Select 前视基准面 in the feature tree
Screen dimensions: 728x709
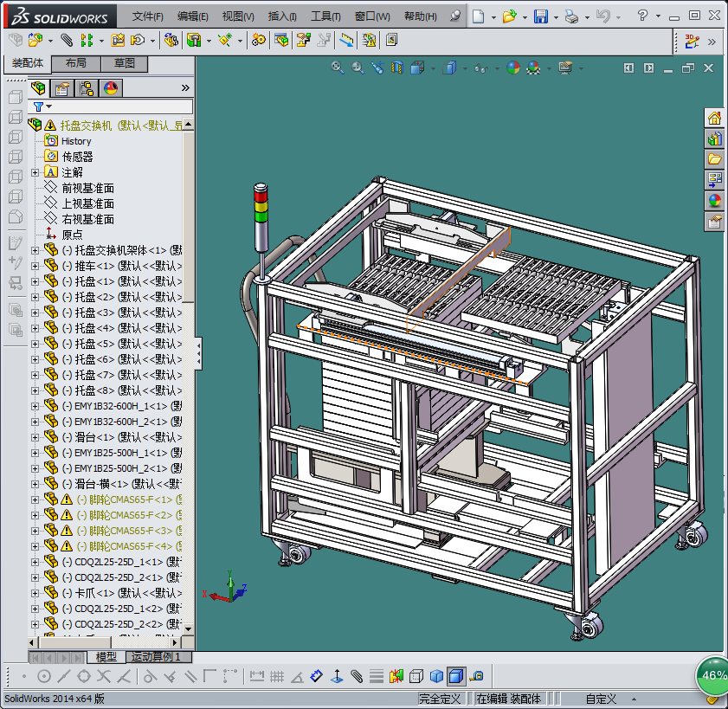(87, 188)
